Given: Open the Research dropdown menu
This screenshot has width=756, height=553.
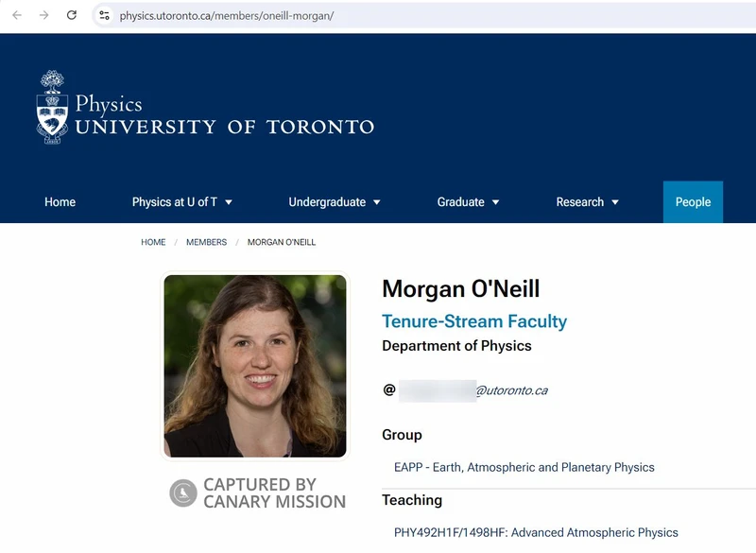Looking at the screenshot, I should coord(586,201).
